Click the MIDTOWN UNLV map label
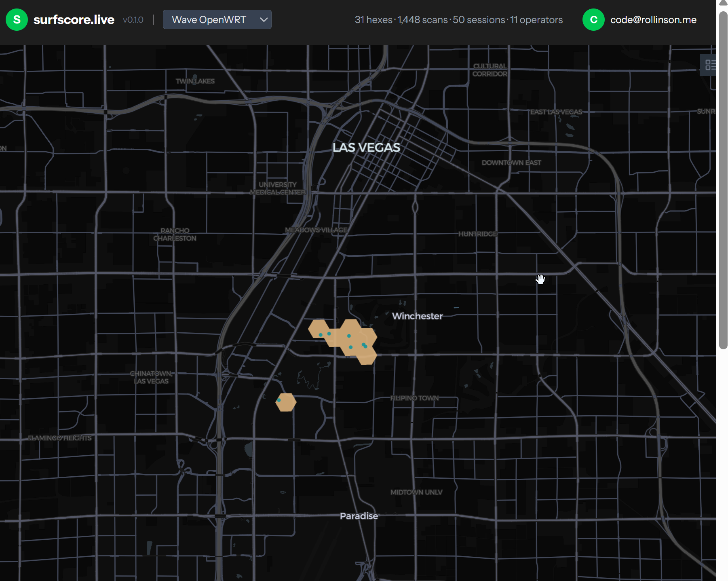The image size is (728, 581). 416,492
